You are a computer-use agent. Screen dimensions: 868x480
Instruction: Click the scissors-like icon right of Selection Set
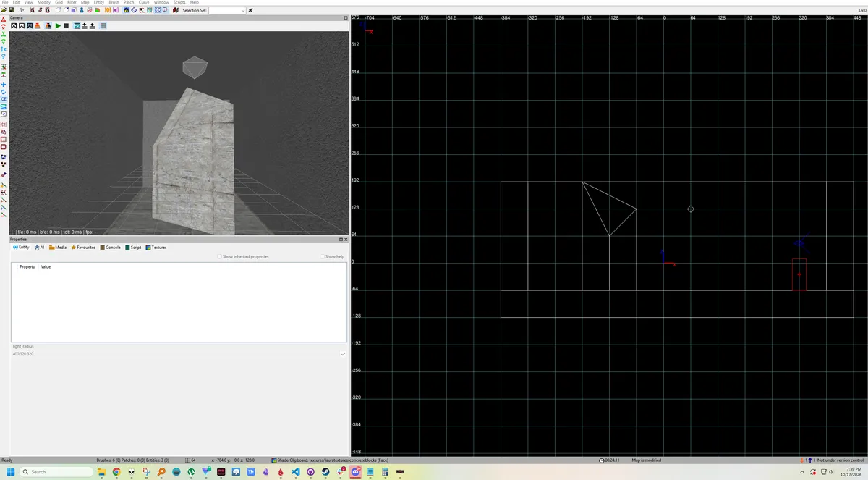[x=251, y=10]
